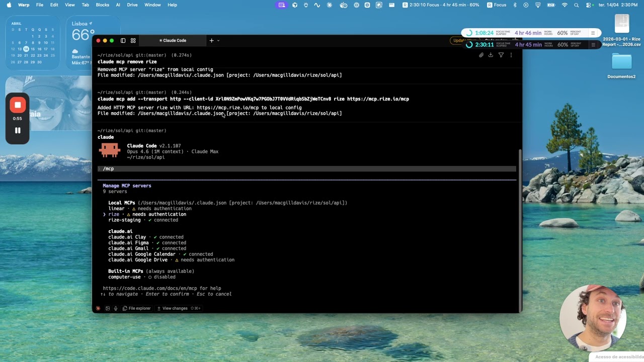
Task: Click the Claude Code pixel mascot logo
Action: (110, 150)
